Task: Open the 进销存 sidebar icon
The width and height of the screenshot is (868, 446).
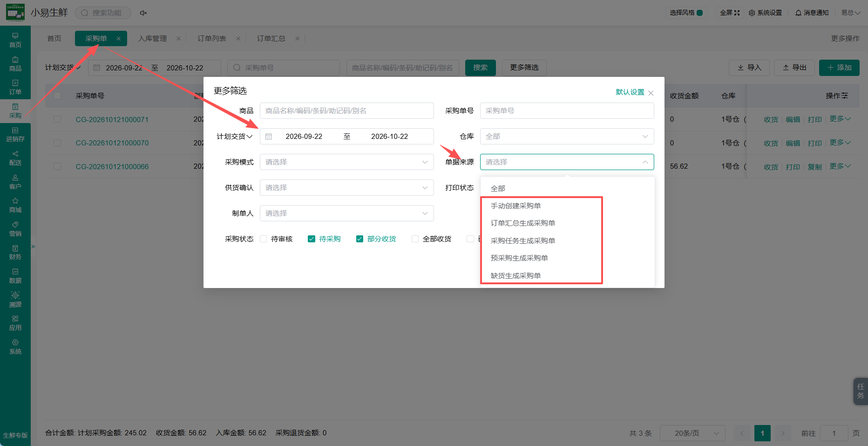Action: (15, 135)
